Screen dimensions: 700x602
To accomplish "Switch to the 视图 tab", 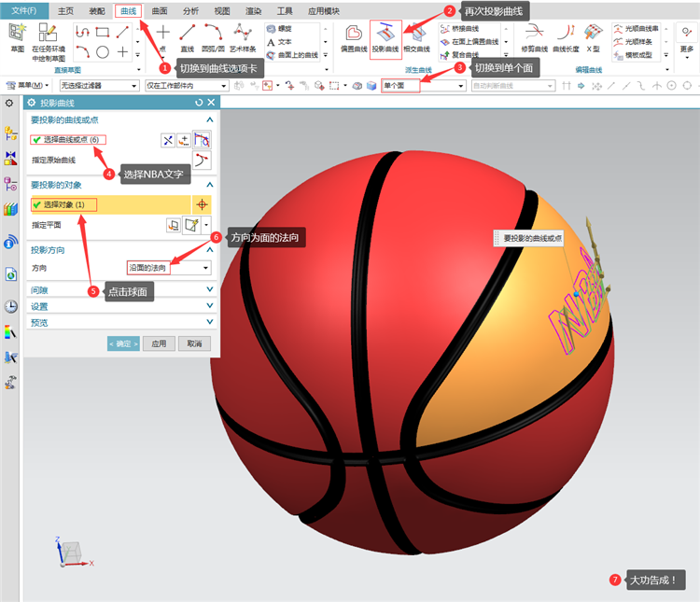I will pyautogui.click(x=222, y=11).
